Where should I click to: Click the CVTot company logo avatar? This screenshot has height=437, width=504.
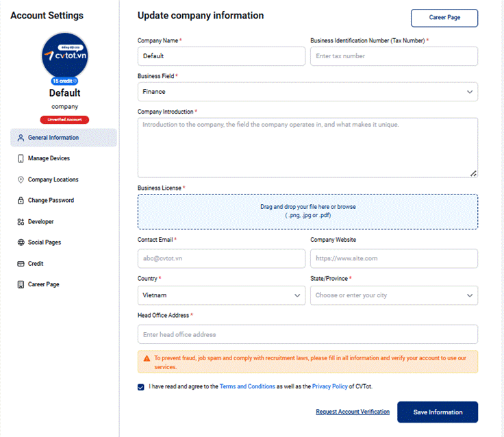pyautogui.click(x=64, y=55)
